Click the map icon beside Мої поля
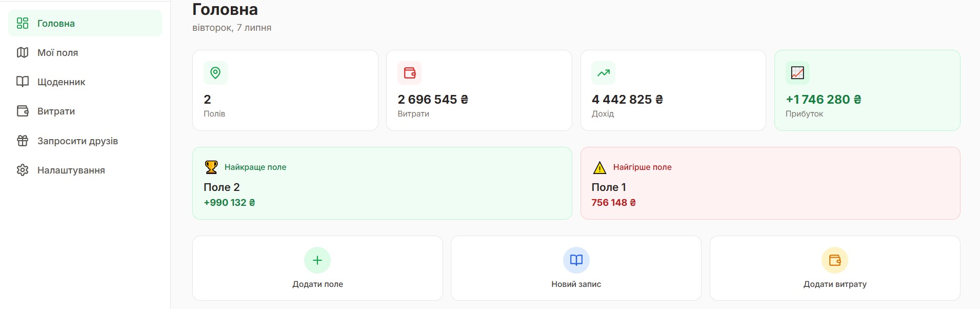This screenshot has width=980, height=309. (23, 52)
